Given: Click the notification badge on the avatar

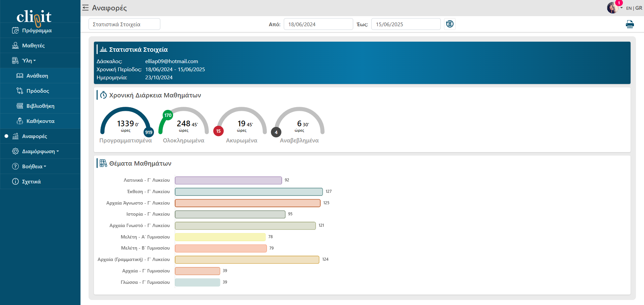Looking at the screenshot, I should (619, 3).
